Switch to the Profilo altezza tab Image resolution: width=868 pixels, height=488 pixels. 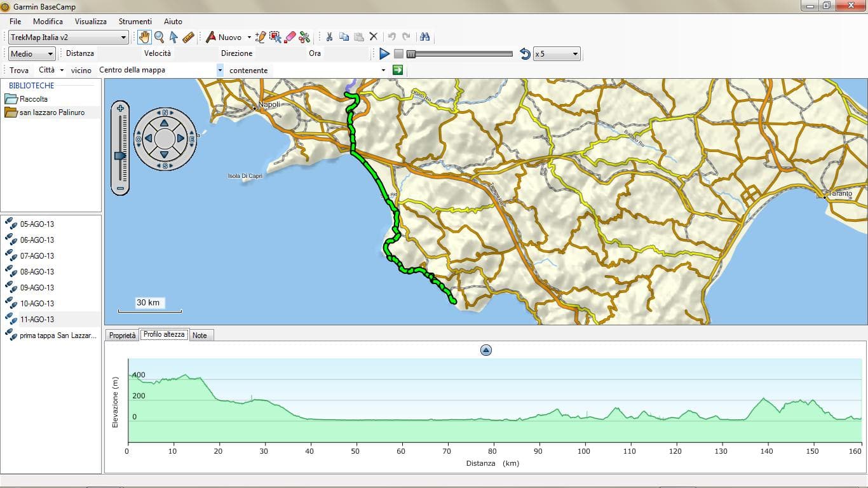164,334
